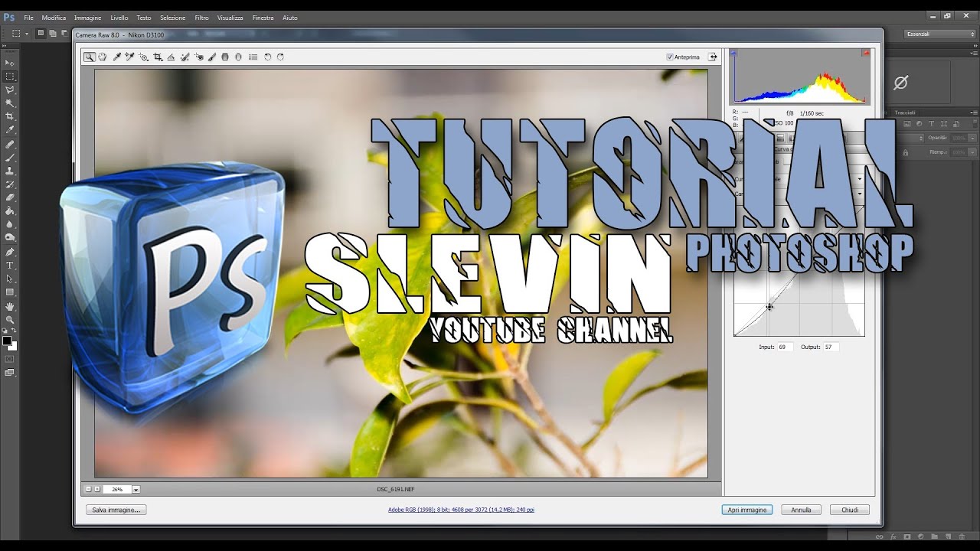Image resolution: width=980 pixels, height=551 pixels.
Task: Select the Path Selection arrow tool
Action: point(10,279)
